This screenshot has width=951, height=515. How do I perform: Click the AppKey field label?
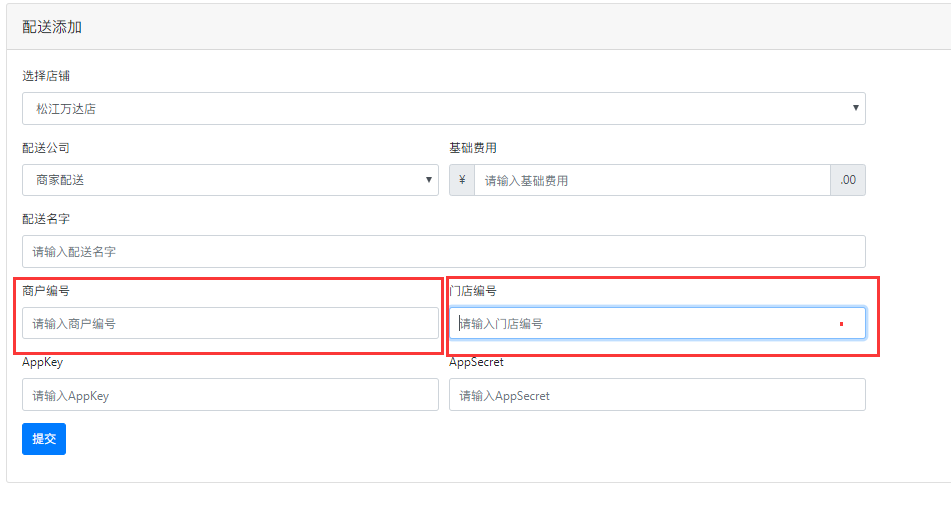pyautogui.click(x=42, y=362)
